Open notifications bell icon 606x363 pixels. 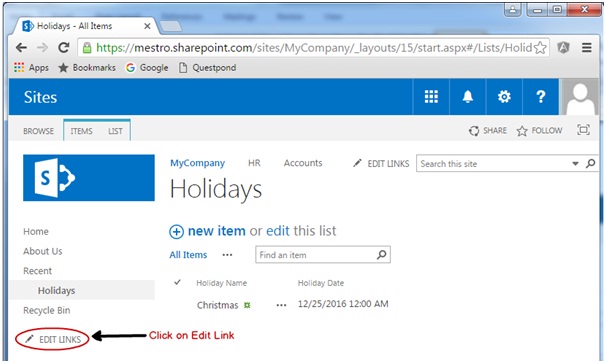click(468, 97)
